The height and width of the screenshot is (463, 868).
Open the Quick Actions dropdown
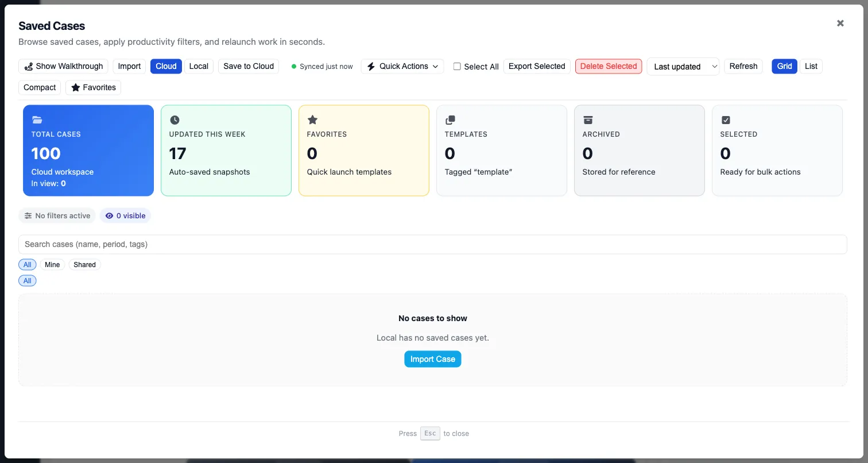(x=402, y=66)
